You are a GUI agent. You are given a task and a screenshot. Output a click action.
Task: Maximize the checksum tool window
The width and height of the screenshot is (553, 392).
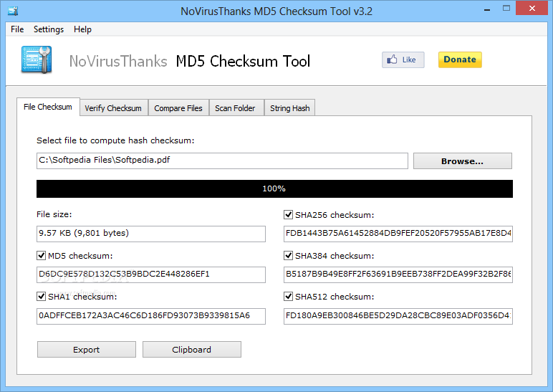coord(506,9)
